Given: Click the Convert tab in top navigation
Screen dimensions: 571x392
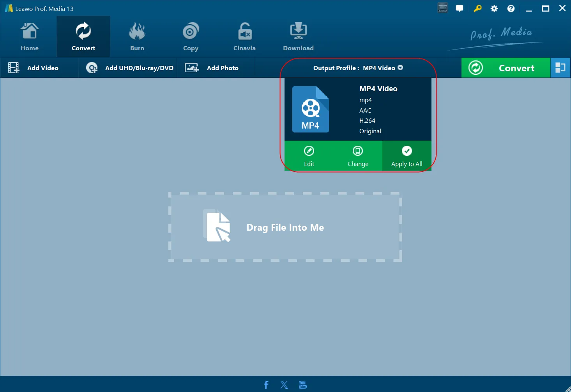Looking at the screenshot, I should coord(83,37).
